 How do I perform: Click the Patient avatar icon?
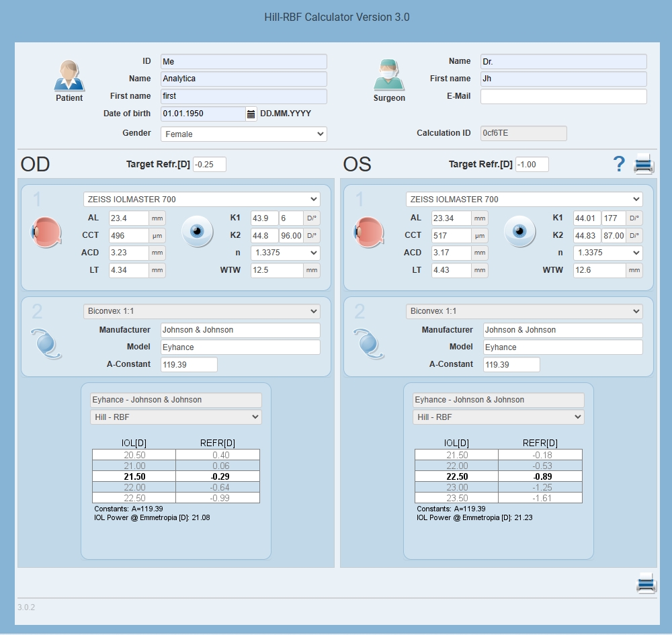69,75
